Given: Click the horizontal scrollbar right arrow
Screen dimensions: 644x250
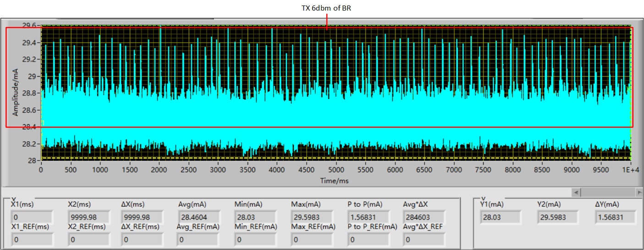Looking at the screenshot, I should [x=639, y=192].
